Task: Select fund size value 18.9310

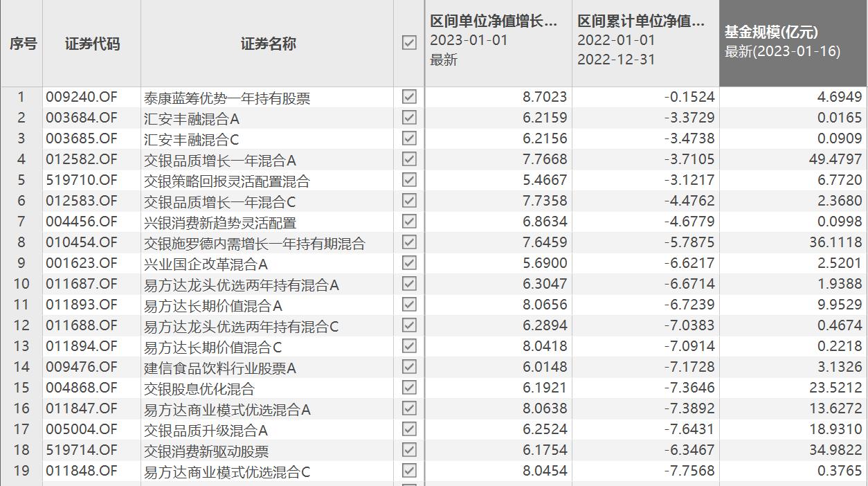Action: coord(835,429)
